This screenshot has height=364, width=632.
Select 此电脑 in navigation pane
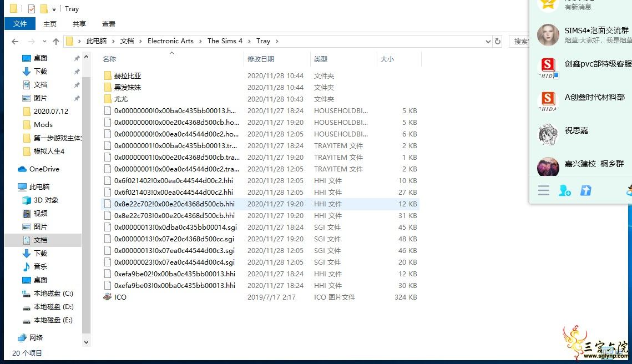(x=39, y=186)
